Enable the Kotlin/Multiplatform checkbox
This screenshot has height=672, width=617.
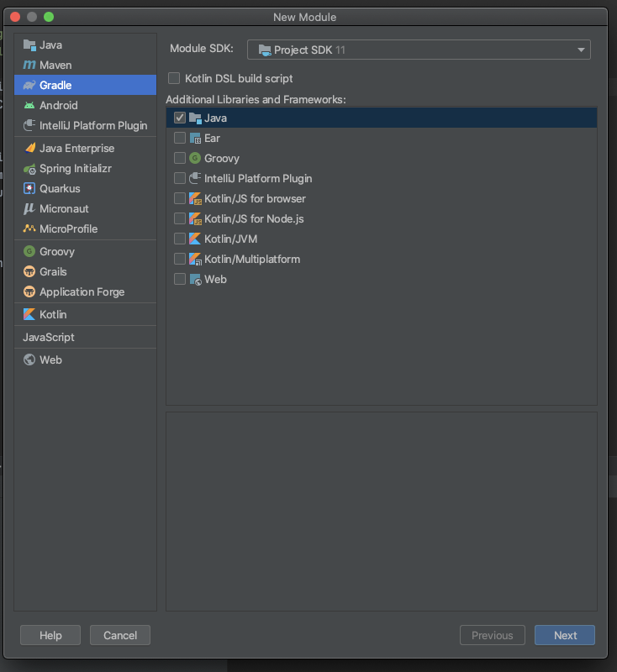pyautogui.click(x=180, y=259)
